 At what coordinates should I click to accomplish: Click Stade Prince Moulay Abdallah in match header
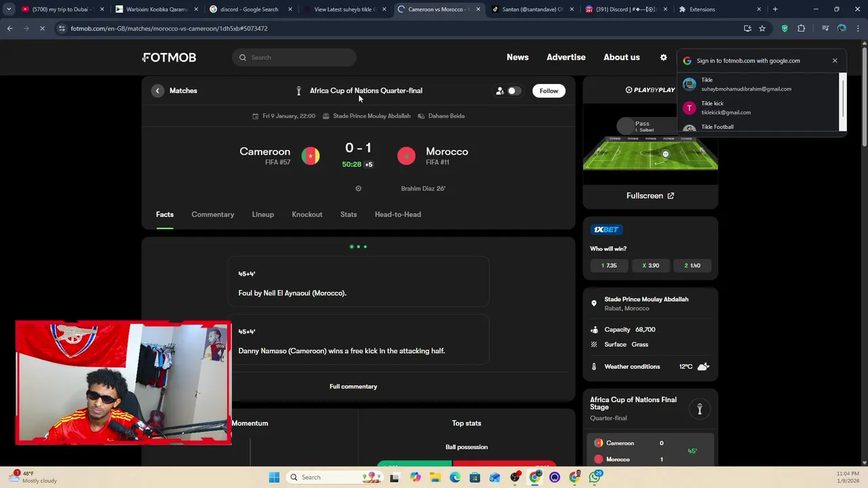(372, 116)
